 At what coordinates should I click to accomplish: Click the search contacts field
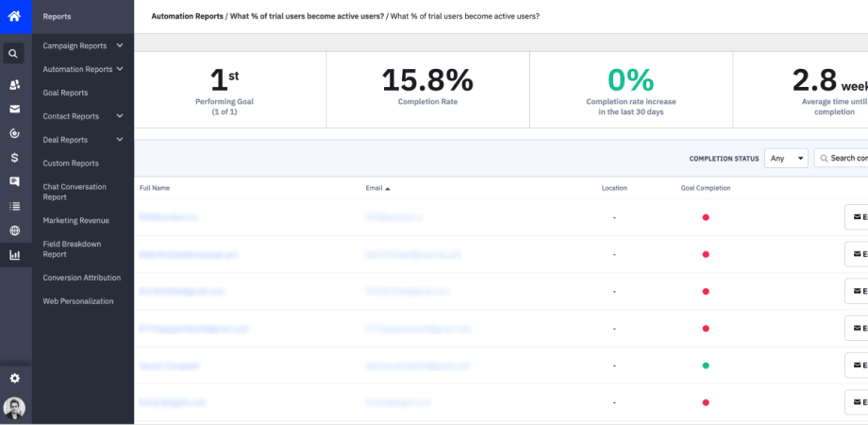841,158
